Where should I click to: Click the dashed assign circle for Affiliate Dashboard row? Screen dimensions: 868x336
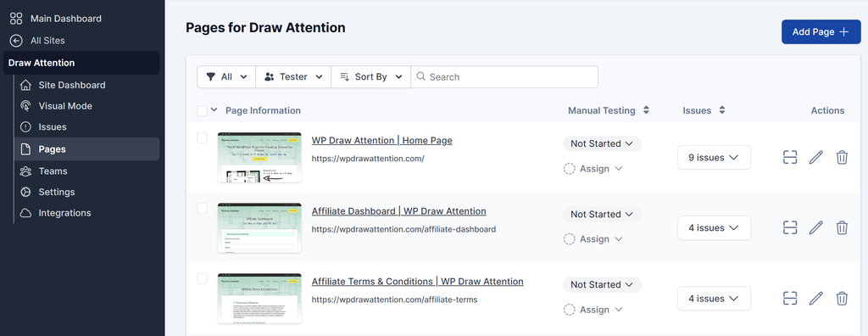point(569,239)
